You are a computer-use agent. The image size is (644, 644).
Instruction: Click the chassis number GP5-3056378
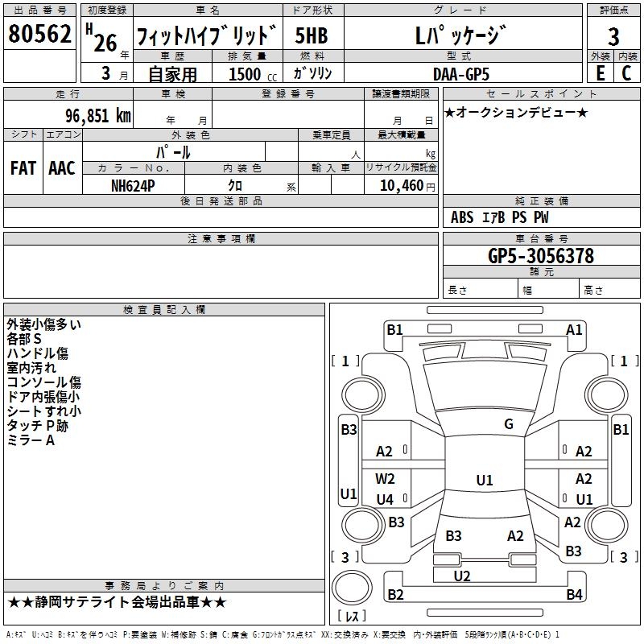click(x=541, y=256)
